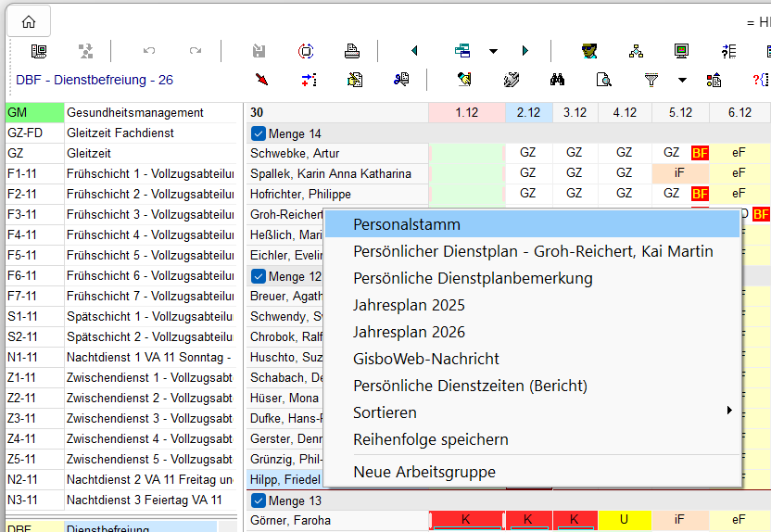Open dropdown arrow next to filter icon
Viewport: 771px width, 532px height.
click(682, 80)
